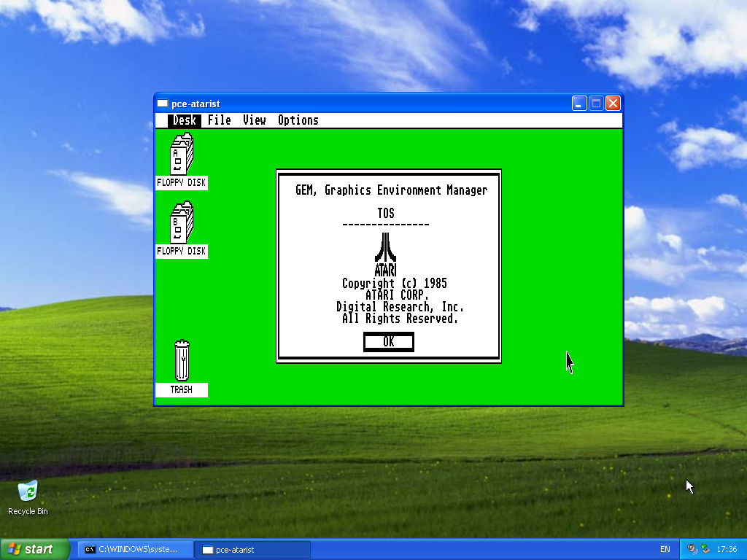Click the pce-atarist title bar text
This screenshot has height=560, width=747.
196,104
